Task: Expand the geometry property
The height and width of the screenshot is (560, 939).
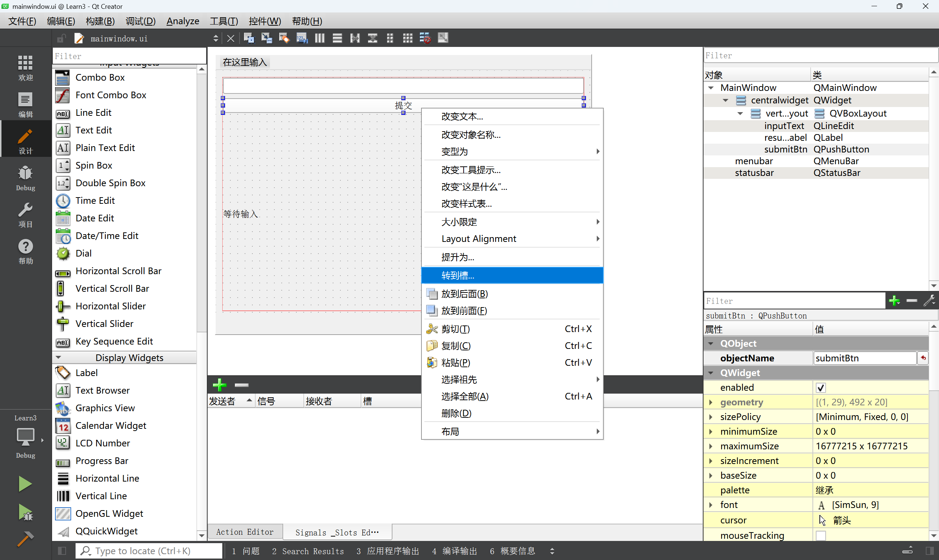Action: coord(711,402)
